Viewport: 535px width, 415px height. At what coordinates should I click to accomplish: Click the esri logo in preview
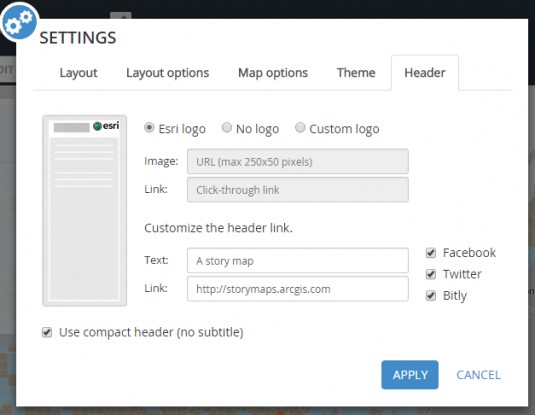(x=106, y=126)
